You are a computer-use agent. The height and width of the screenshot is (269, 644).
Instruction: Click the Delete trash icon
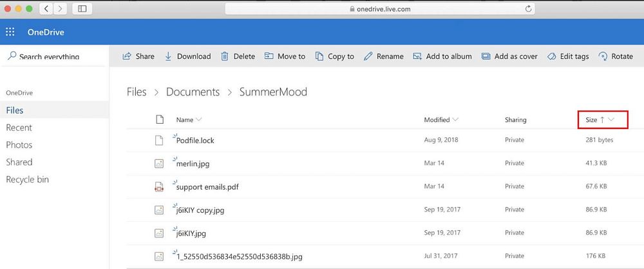(225, 56)
